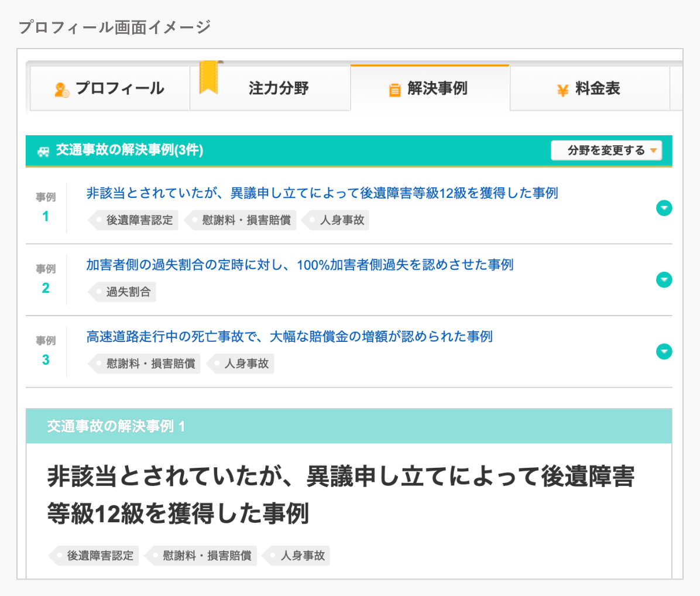Open the 100%加害者側過失 case link
This screenshot has width=700, height=596.
[x=300, y=265]
